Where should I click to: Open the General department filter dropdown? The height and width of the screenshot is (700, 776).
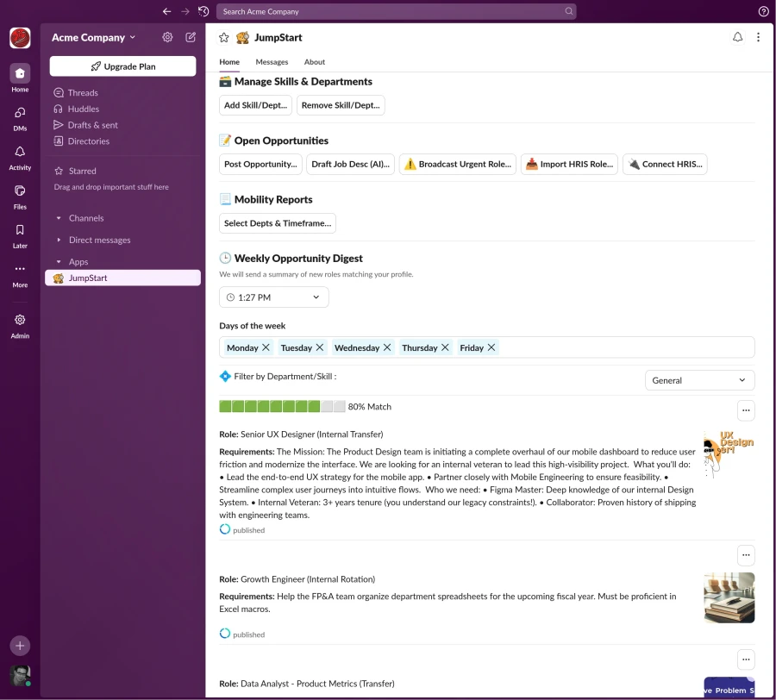[x=699, y=379]
